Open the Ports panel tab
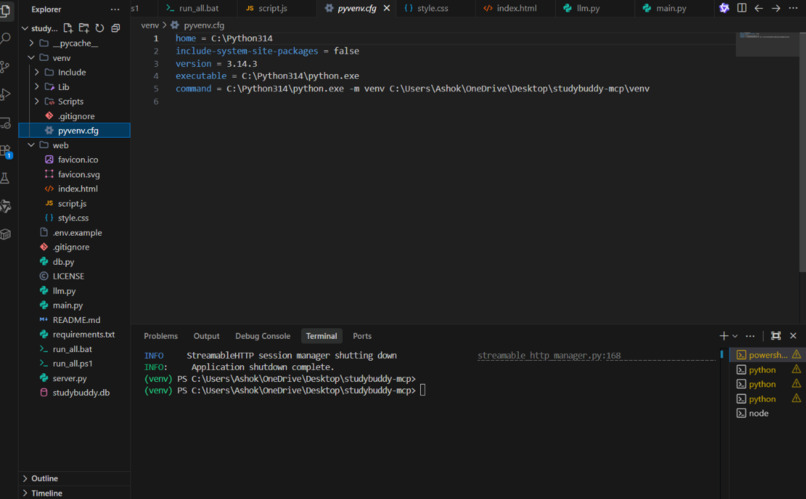 pyautogui.click(x=362, y=336)
